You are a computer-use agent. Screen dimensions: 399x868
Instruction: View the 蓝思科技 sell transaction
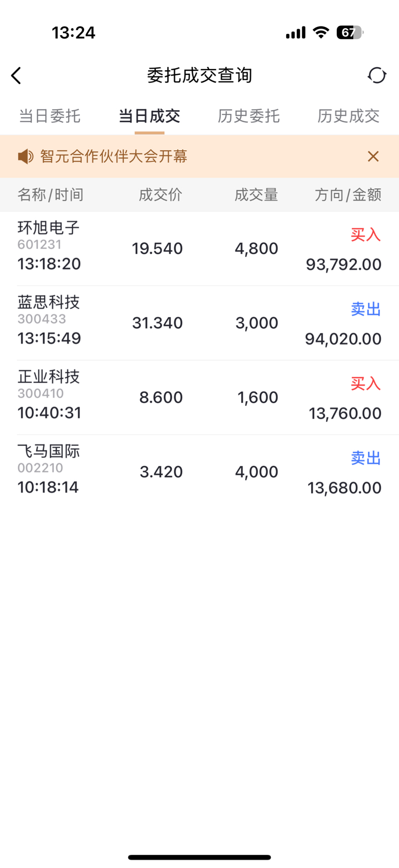[199, 323]
